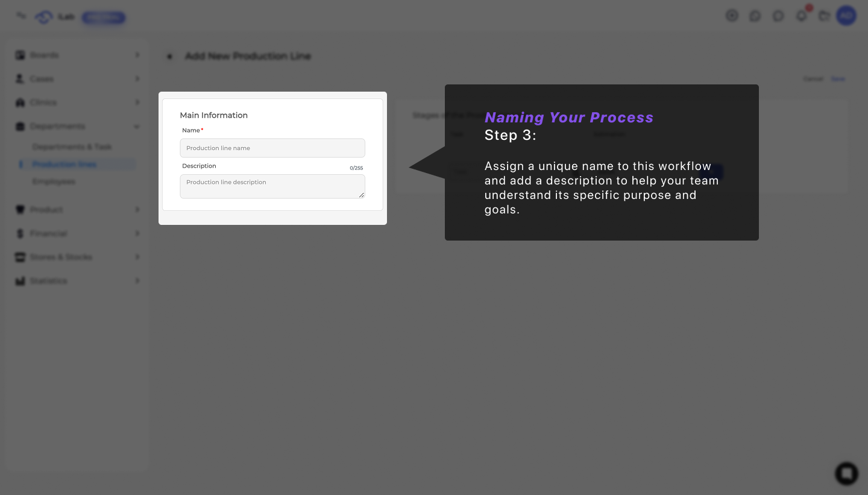Select Employees submenu item
Viewport: 868px width, 495px height.
[x=54, y=181]
